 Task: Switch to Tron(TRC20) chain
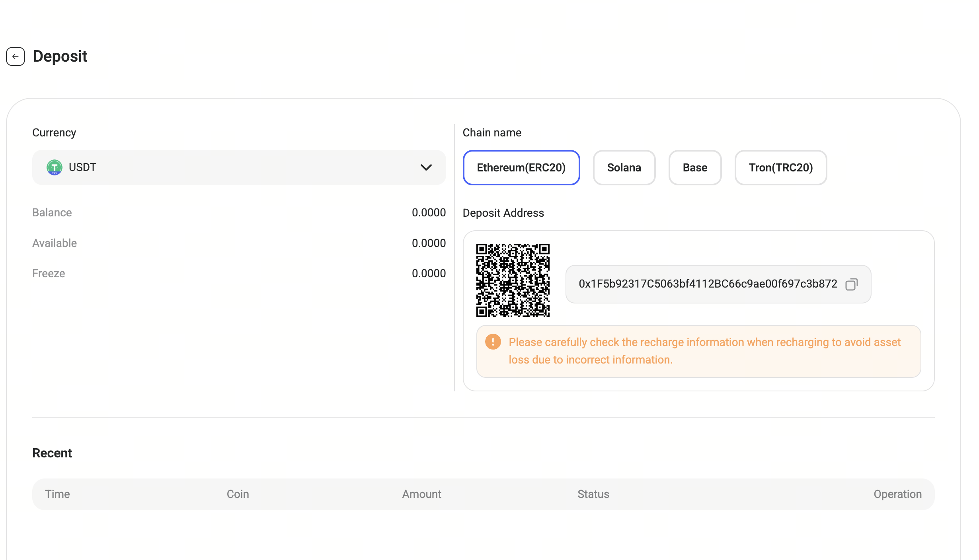click(x=780, y=167)
